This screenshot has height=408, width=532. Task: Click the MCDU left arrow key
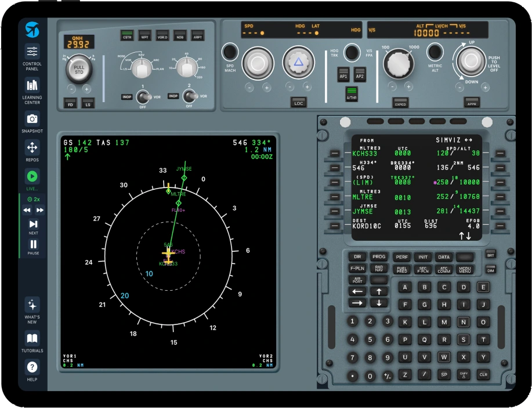pos(357,291)
